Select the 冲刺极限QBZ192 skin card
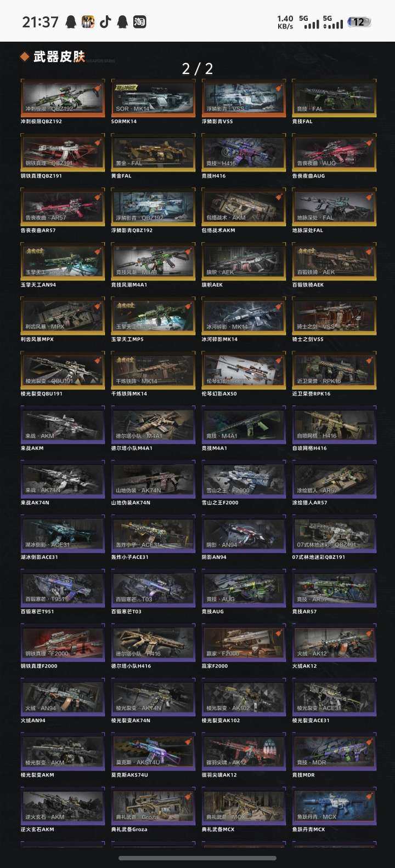 pyautogui.click(x=62, y=98)
